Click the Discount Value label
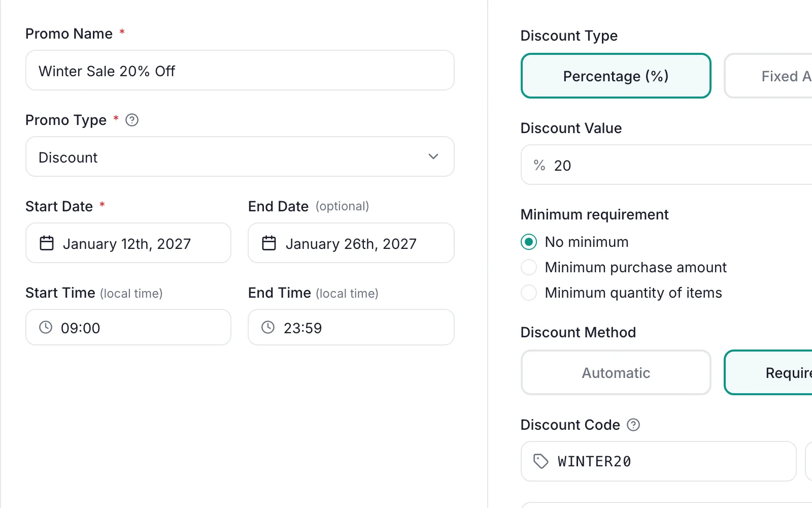This screenshot has height=508, width=812. [x=571, y=128]
